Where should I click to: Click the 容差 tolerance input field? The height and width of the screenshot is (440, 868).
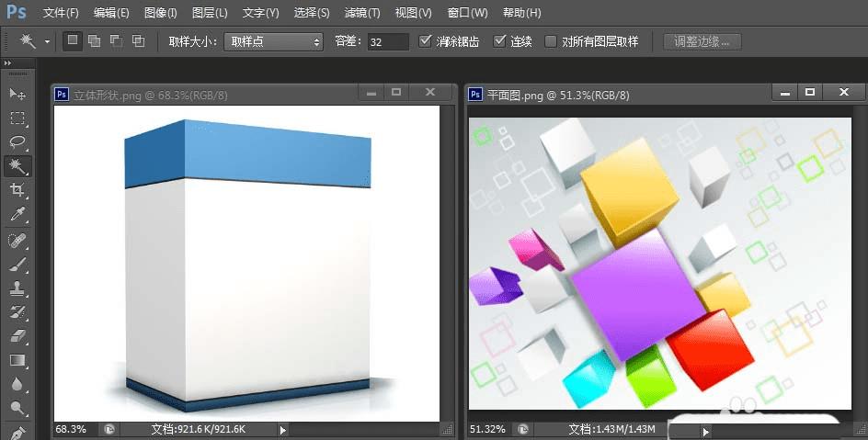pyautogui.click(x=387, y=41)
